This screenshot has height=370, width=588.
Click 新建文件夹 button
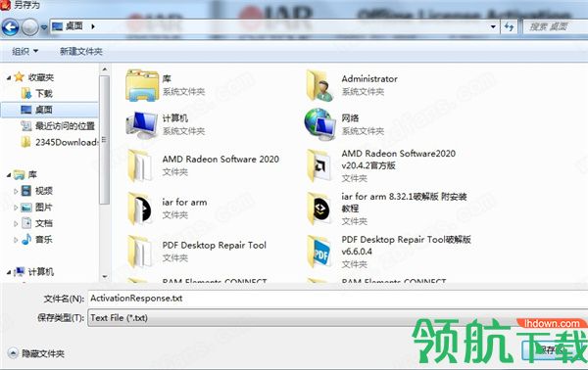point(81,51)
